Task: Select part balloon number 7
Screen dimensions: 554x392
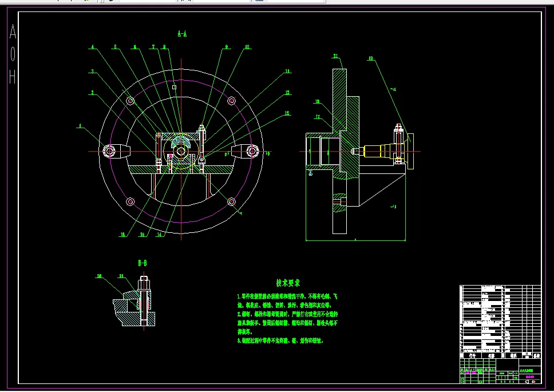Action: 153,46
